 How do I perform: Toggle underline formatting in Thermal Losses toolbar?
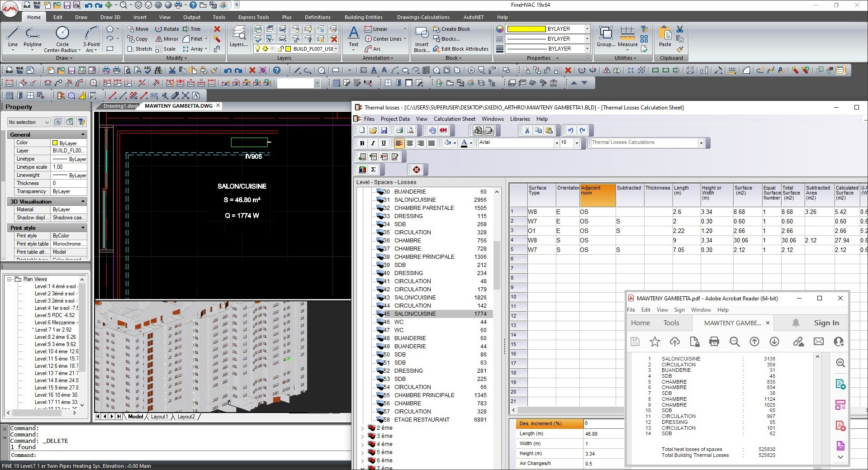(384, 143)
